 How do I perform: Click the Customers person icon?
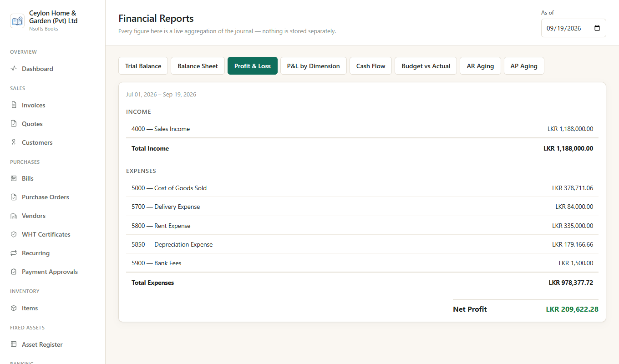coord(14,142)
